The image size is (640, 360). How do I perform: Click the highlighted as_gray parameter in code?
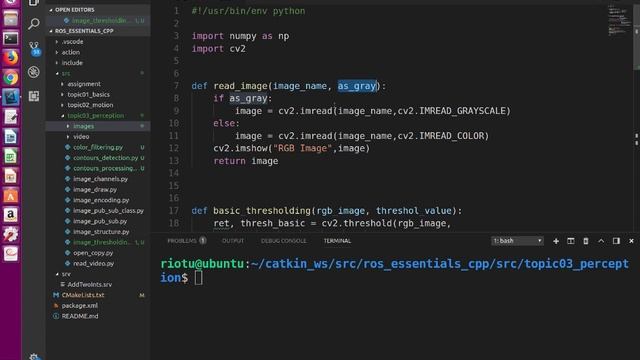tap(357, 86)
